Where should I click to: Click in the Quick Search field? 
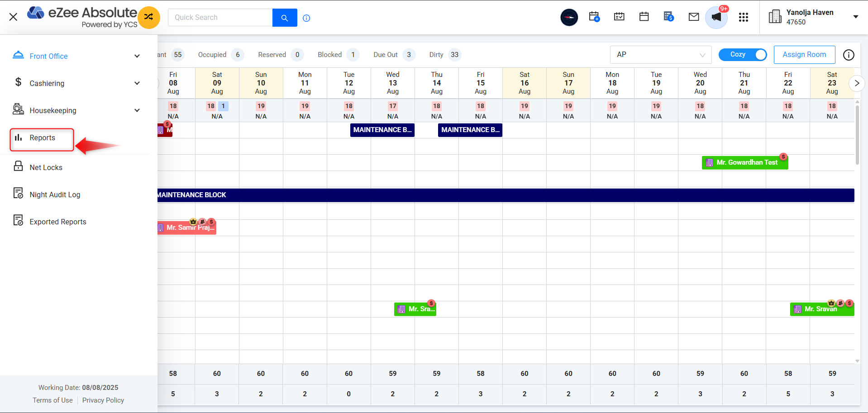pyautogui.click(x=220, y=18)
